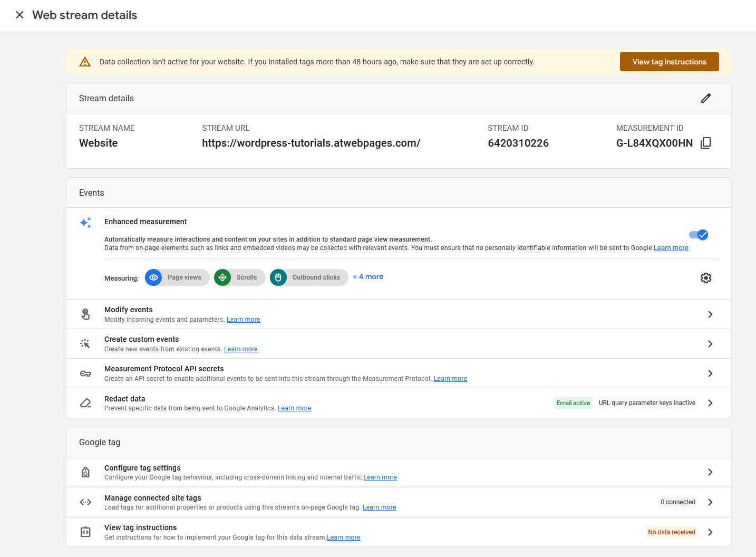The image size is (756, 557).
Task: Click the Outbound clicks mouse icon
Action: [278, 277]
